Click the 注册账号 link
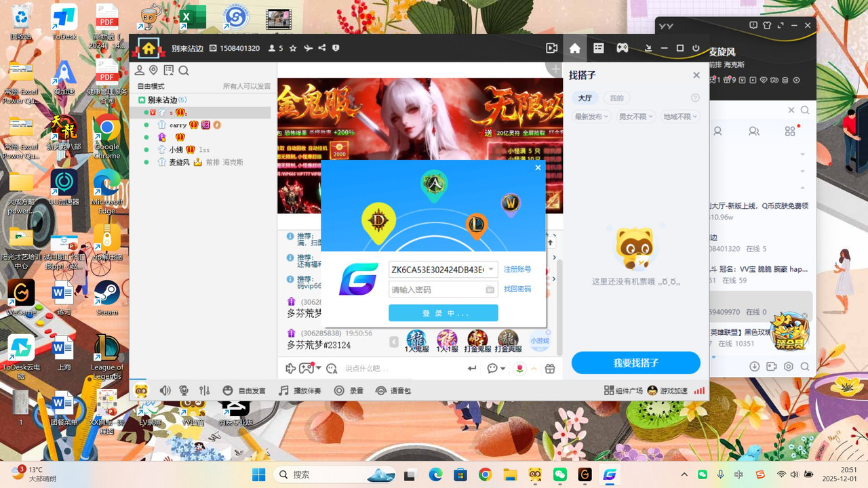The image size is (868, 488). coord(517,269)
